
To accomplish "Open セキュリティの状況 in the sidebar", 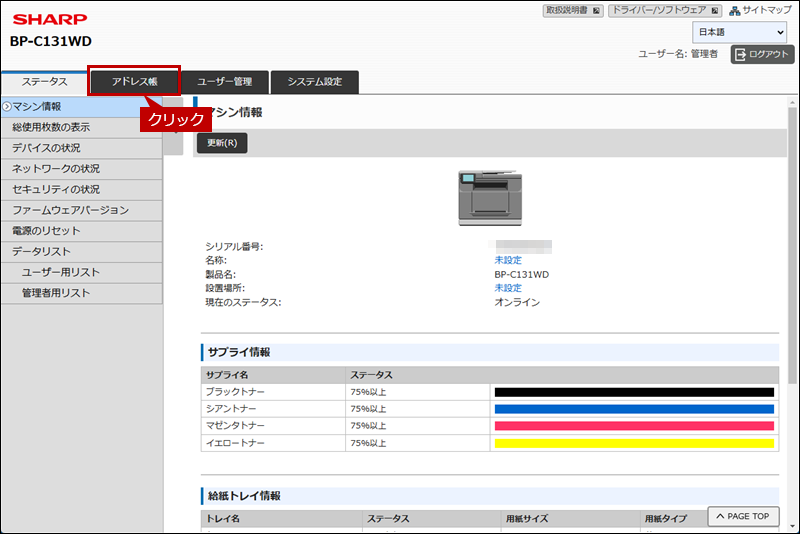I will (82, 189).
